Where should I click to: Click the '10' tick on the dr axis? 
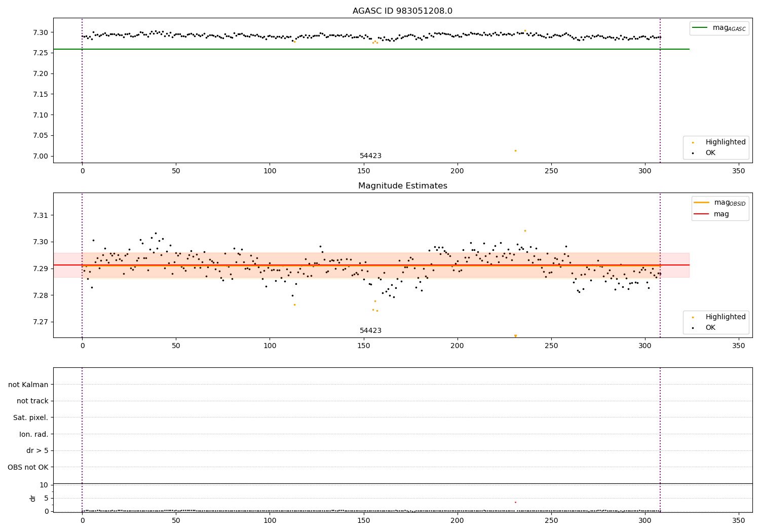coord(44,485)
